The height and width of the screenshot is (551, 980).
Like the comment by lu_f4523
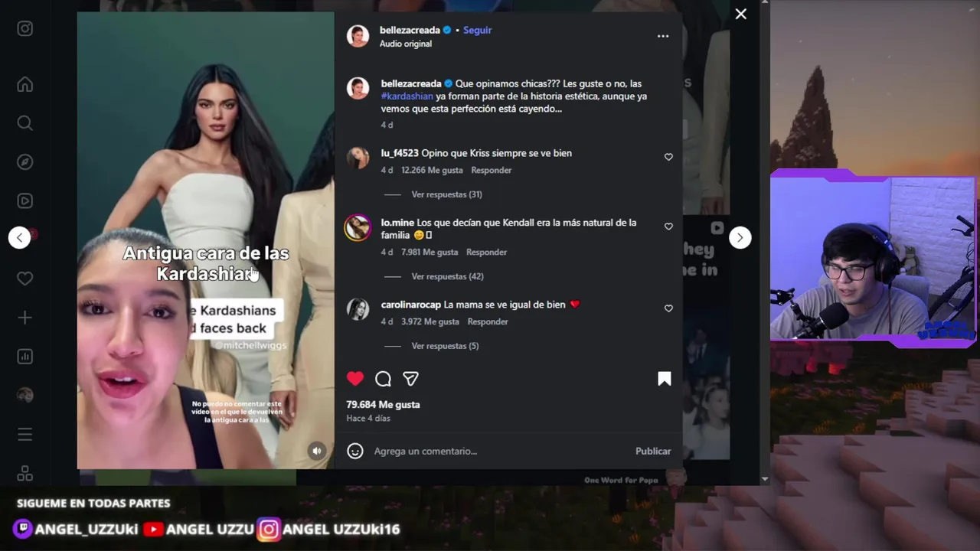click(x=668, y=157)
